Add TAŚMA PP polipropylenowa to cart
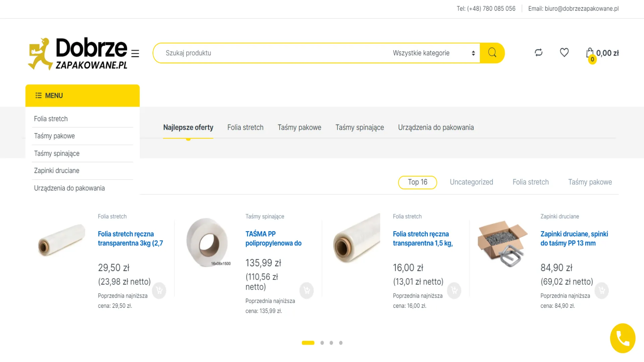The height and width of the screenshot is (362, 644). [307, 290]
